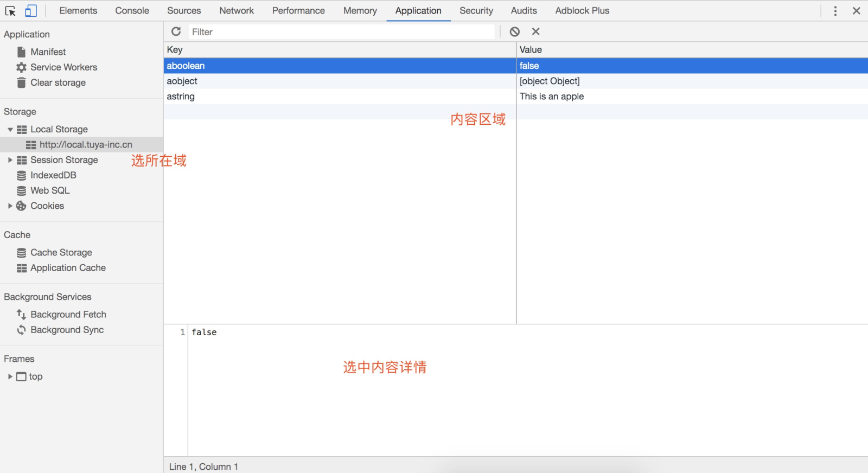Click the Local Storage grid icon
The width and height of the screenshot is (868, 473).
point(22,130)
